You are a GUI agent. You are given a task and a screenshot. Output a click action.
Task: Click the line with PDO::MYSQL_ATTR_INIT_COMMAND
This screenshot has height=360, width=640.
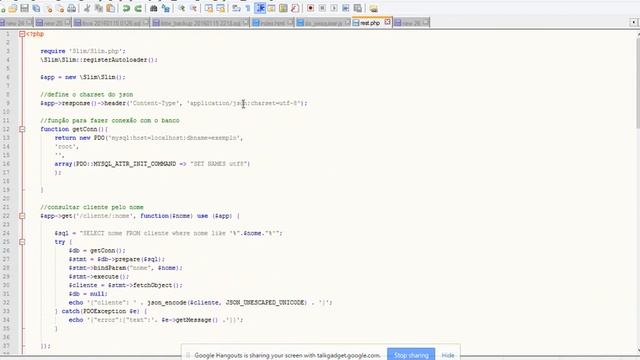152,164
